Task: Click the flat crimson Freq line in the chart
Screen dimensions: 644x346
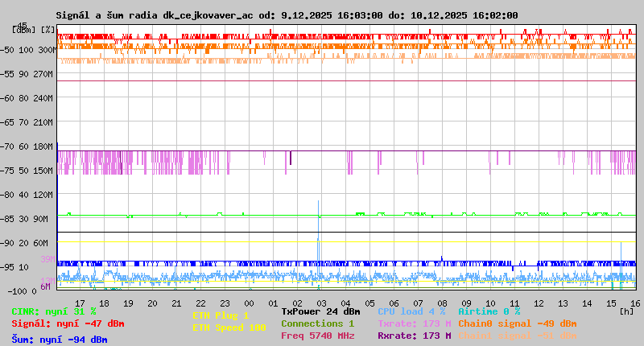Action: pos(346,80)
